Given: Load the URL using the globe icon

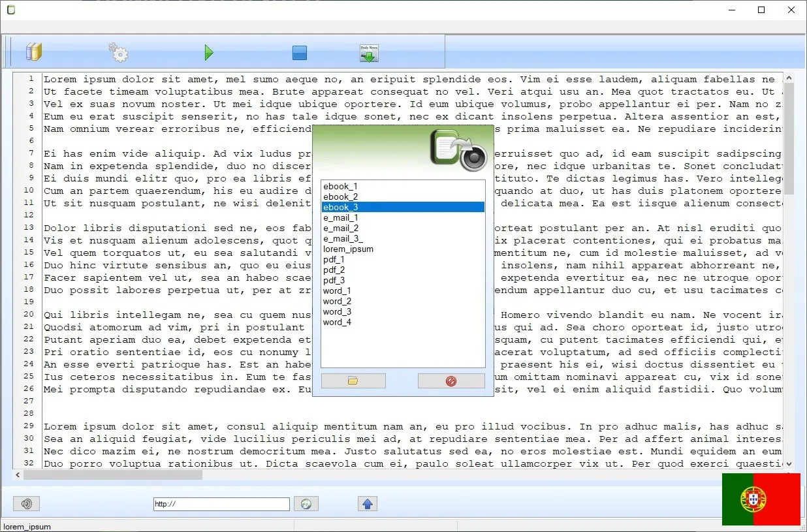Looking at the screenshot, I should 306,503.
